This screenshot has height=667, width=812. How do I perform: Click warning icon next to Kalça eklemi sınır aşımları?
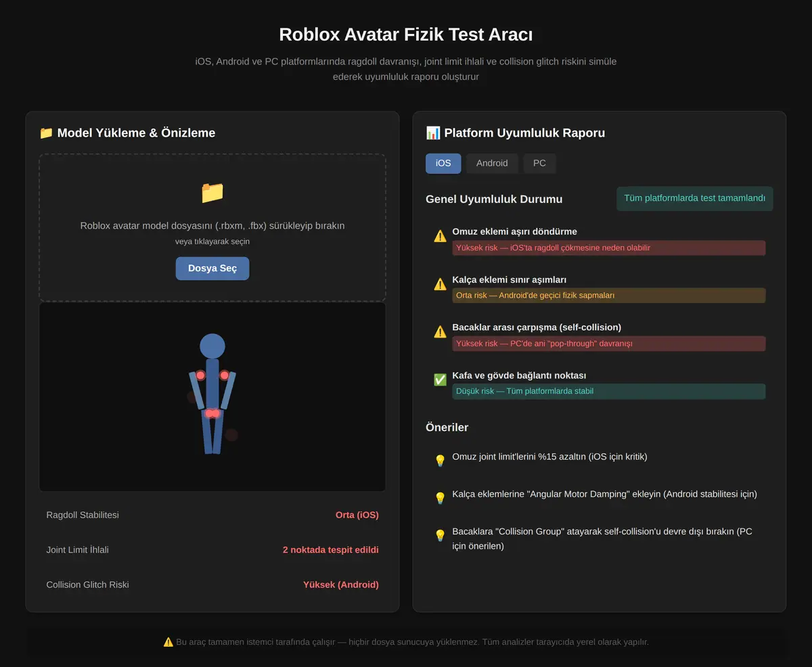coord(440,284)
